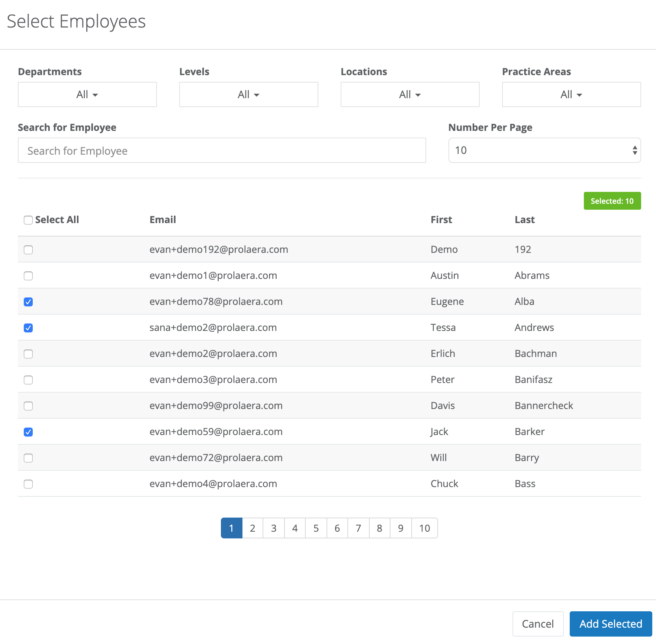Open results page 8
The width and height of the screenshot is (656, 644).
pos(380,528)
